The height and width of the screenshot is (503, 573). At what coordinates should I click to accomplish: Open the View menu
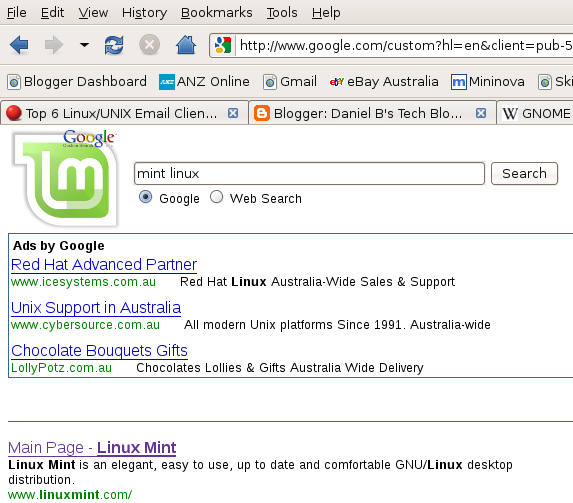[93, 13]
